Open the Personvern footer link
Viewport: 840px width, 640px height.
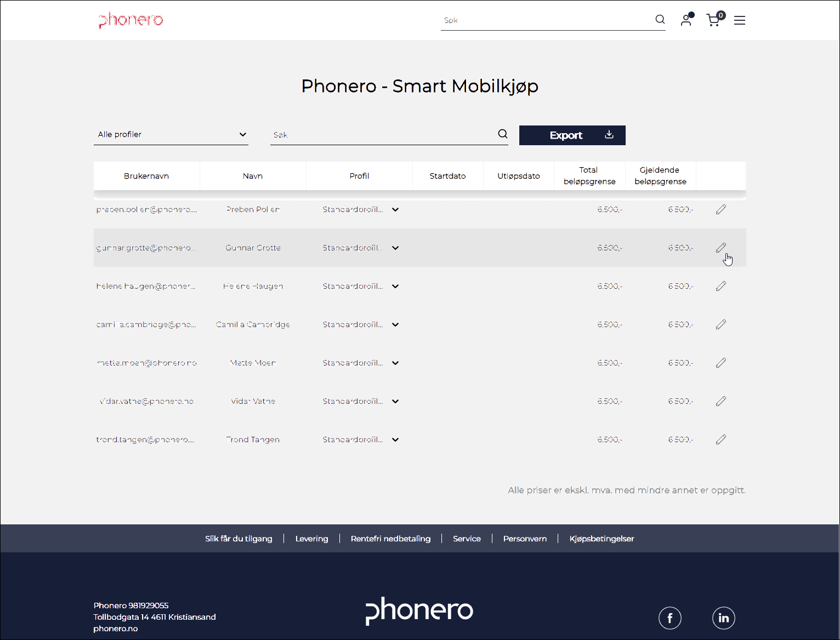tap(525, 539)
